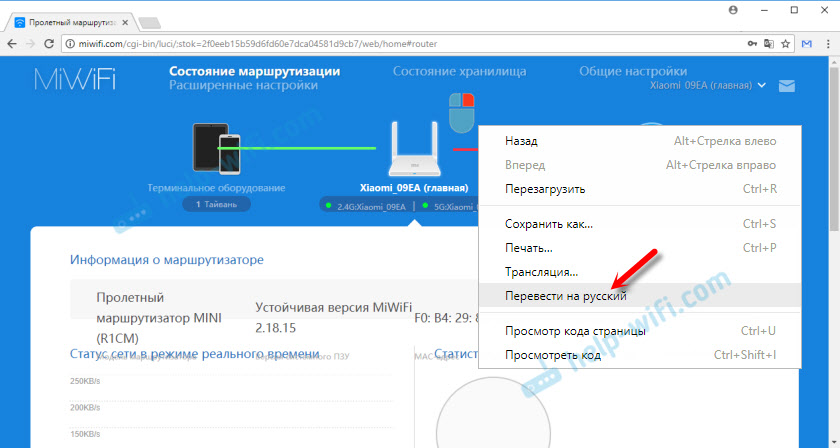Close the current browser tab
The height and width of the screenshot is (448, 840).
[x=125, y=23]
